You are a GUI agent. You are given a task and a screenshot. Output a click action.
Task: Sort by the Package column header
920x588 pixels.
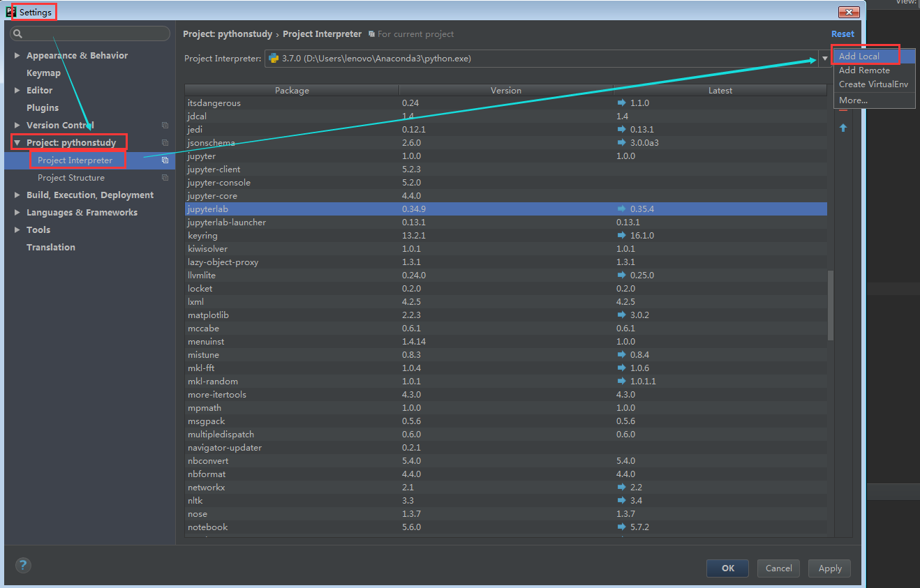pyautogui.click(x=292, y=91)
